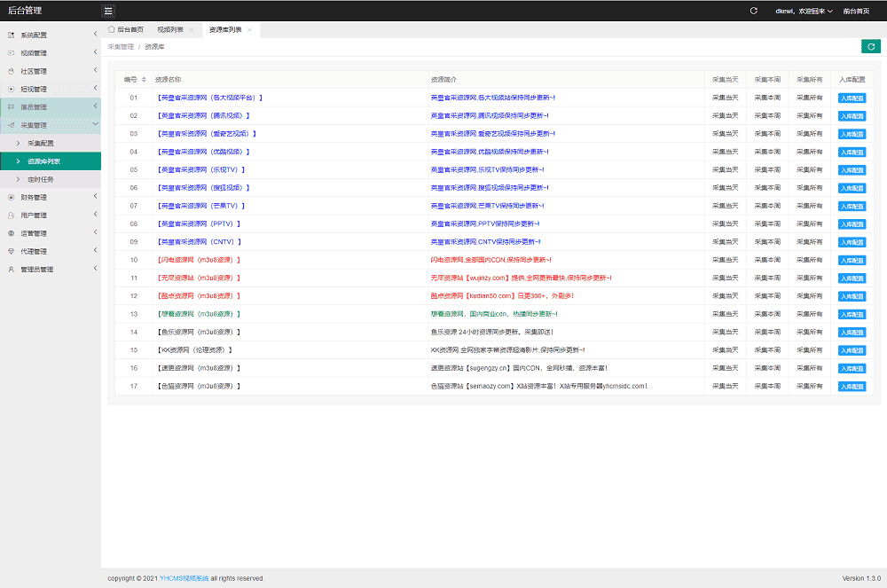
Task: Click the 管理员管理 sidebar icon
Action: pyautogui.click(x=11, y=270)
